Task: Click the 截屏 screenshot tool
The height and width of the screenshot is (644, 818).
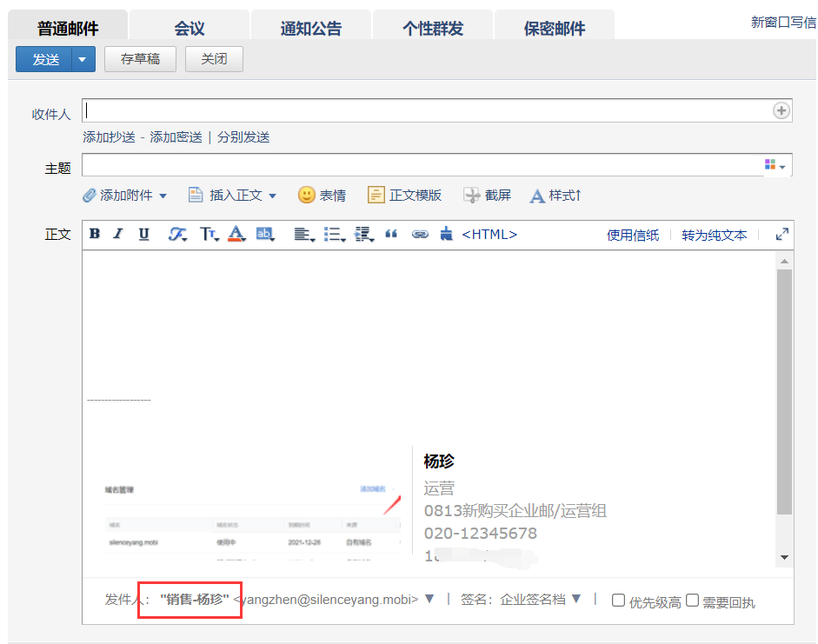Action: [487, 196]
